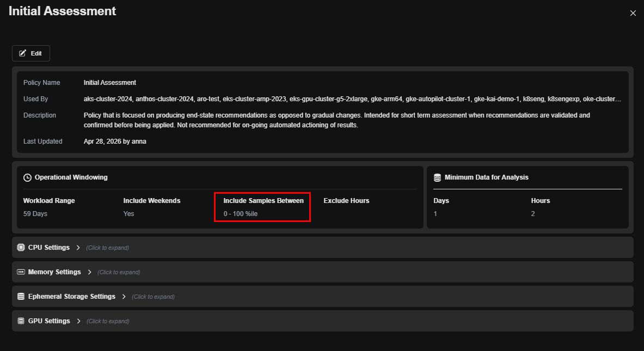
Task: Click the chevron next to Memory Settings
Action: [89, 272]
